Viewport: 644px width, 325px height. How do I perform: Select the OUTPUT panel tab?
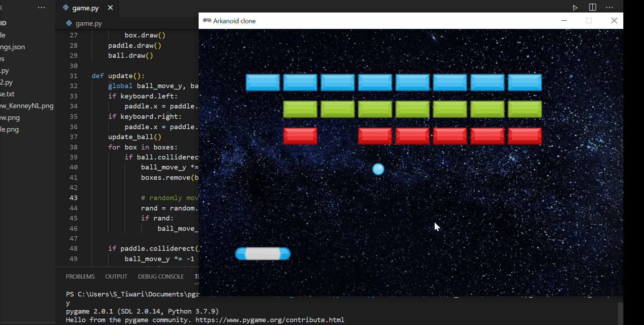[x=116, y=276]
